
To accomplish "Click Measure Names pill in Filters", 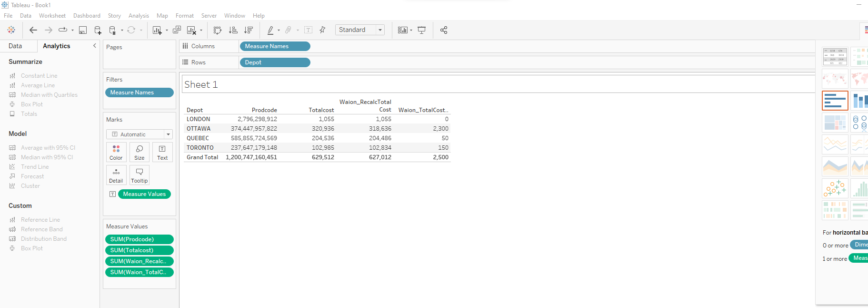I will tap(140, 92).
